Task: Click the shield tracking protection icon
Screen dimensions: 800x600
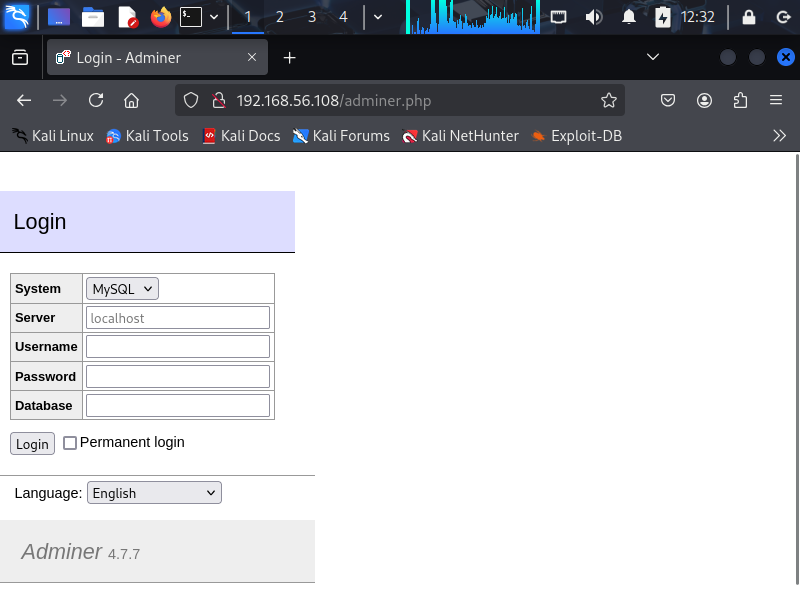Action: point(193,100)
